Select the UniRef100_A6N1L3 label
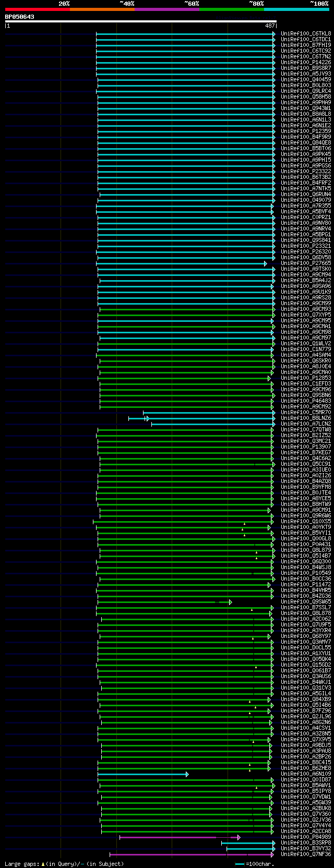The image size is (334, 868). [x=306, y=119]
